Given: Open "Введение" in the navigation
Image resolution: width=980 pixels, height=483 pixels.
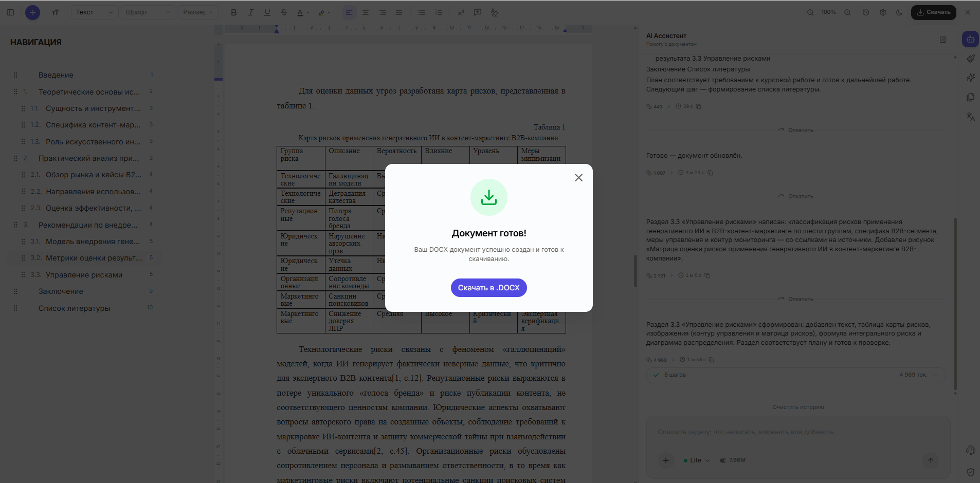Looking at the screenshot, I should 56,75.
